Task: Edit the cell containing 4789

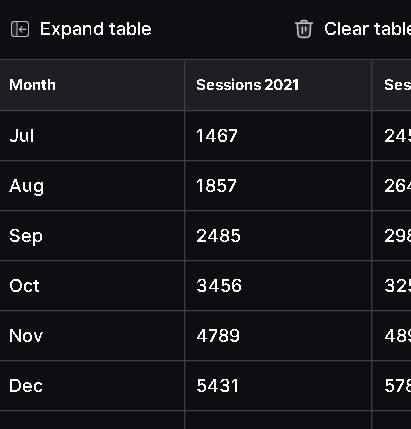Action: 278,336
